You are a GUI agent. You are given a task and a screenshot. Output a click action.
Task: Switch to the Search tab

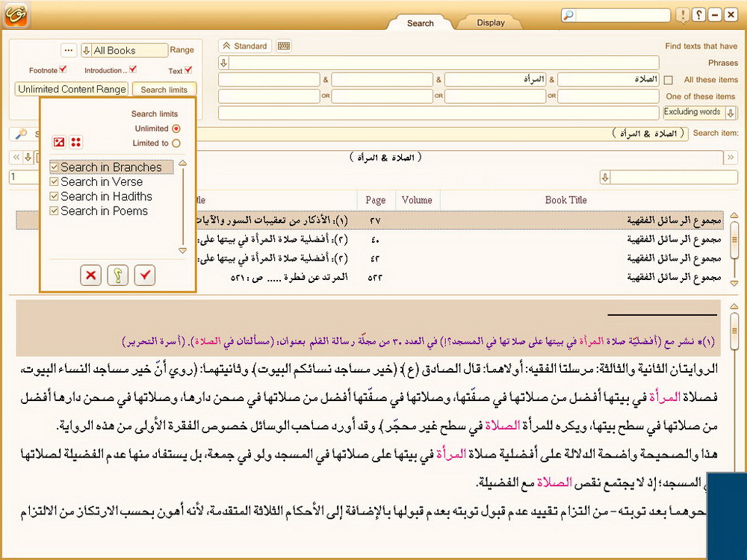(x=420, y=23)
